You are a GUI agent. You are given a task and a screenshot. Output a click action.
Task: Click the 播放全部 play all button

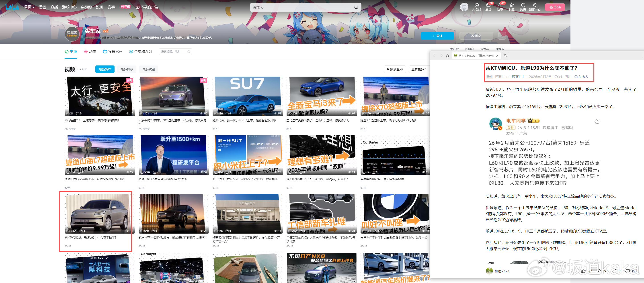click(x=395, y=69)
